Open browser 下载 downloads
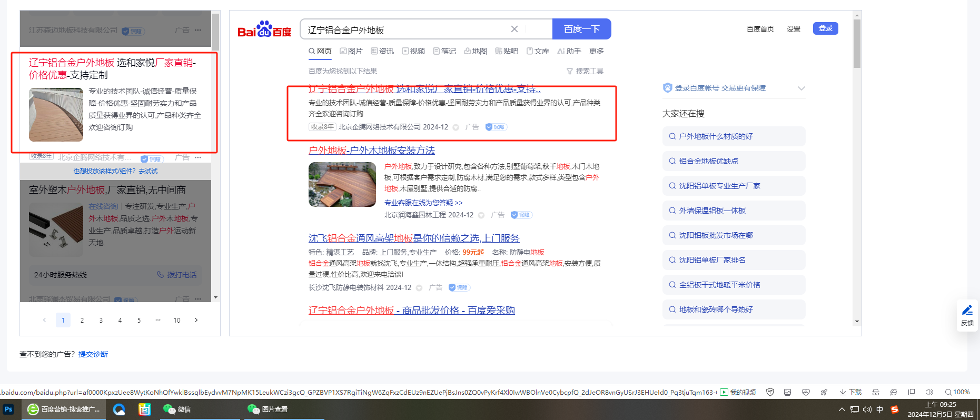Screen dimensions: 980x420 850,392
